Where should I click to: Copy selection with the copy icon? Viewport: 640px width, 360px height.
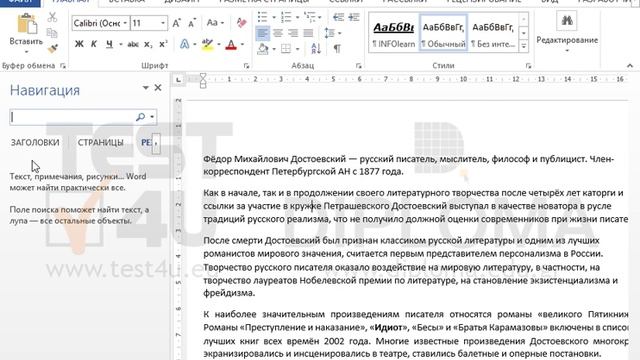click(x=52, y=33)
